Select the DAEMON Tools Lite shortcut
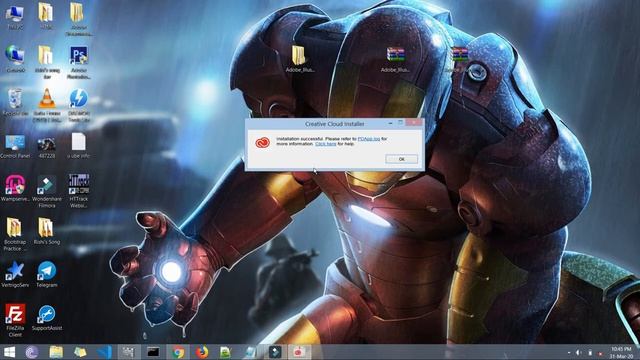640x360 pixels. (78, 105)
